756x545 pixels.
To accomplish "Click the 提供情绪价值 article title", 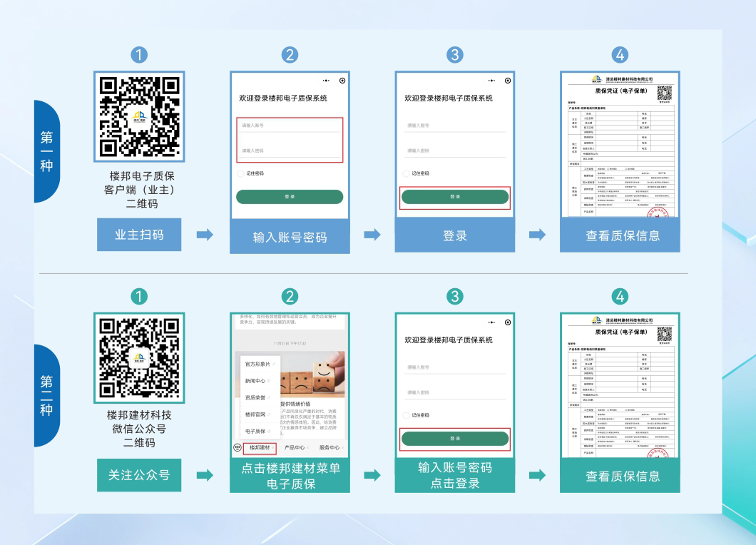I will coord(295,404).
